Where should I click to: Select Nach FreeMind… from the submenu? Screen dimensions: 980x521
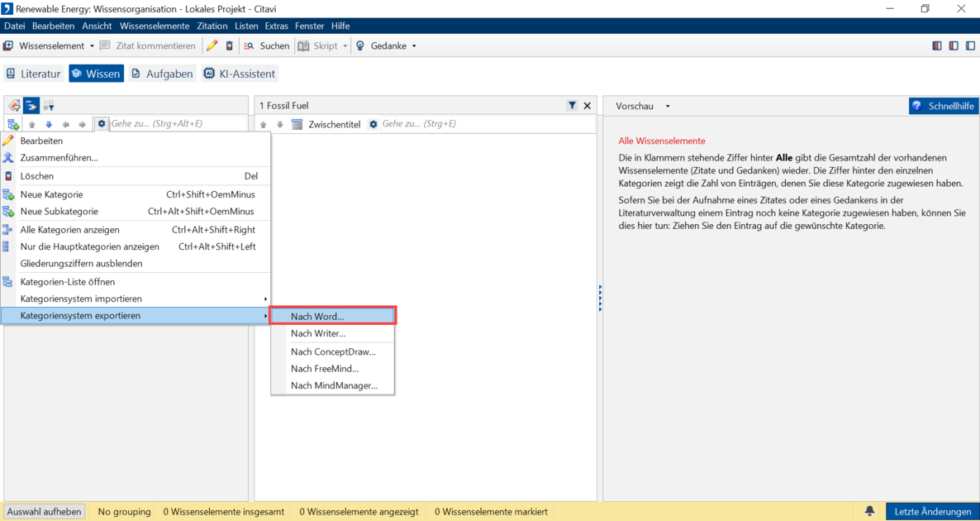325,369
